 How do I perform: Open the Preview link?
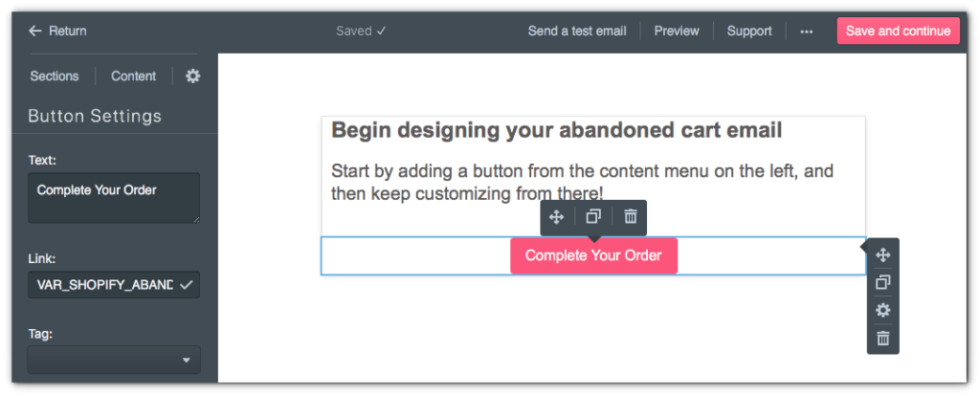pyautogui.click(x=677, y=31)
